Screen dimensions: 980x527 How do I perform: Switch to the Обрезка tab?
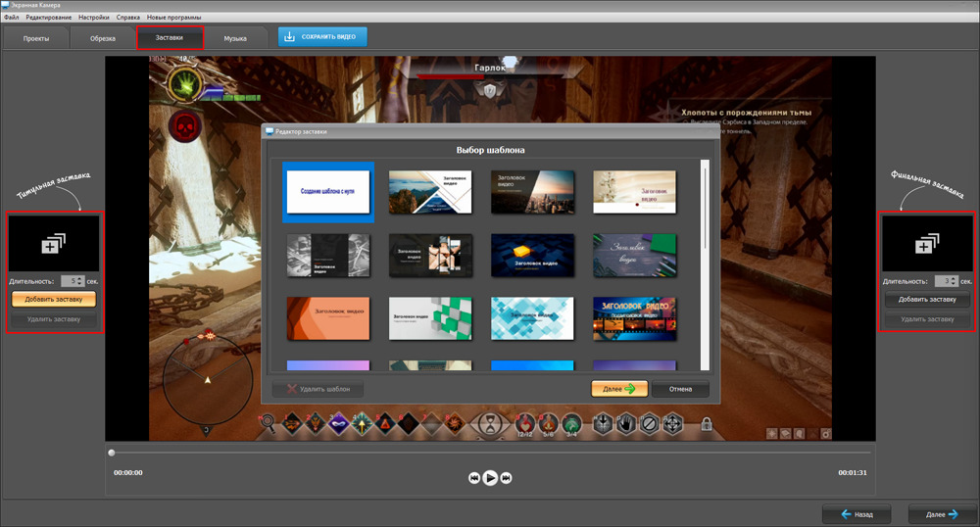103,38
